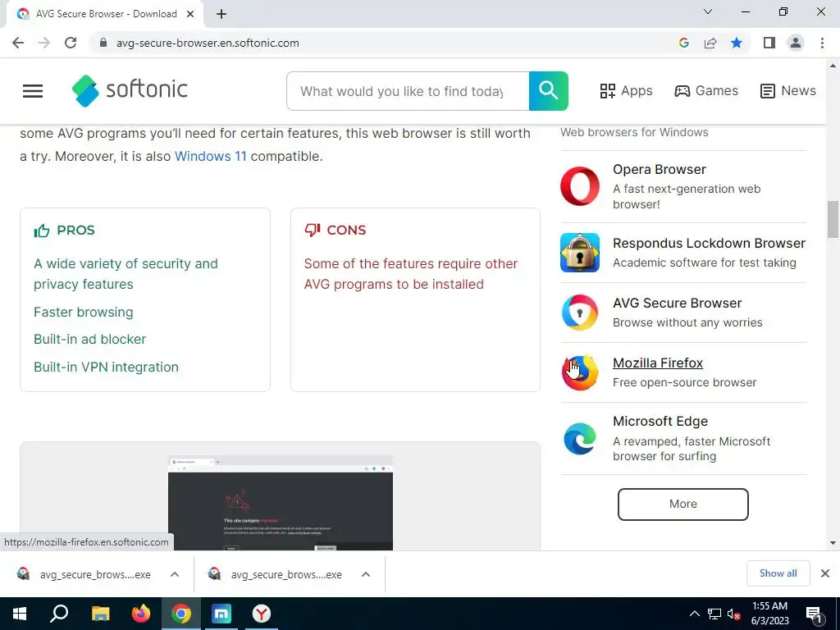Go forward with the browser arrow

44,43
